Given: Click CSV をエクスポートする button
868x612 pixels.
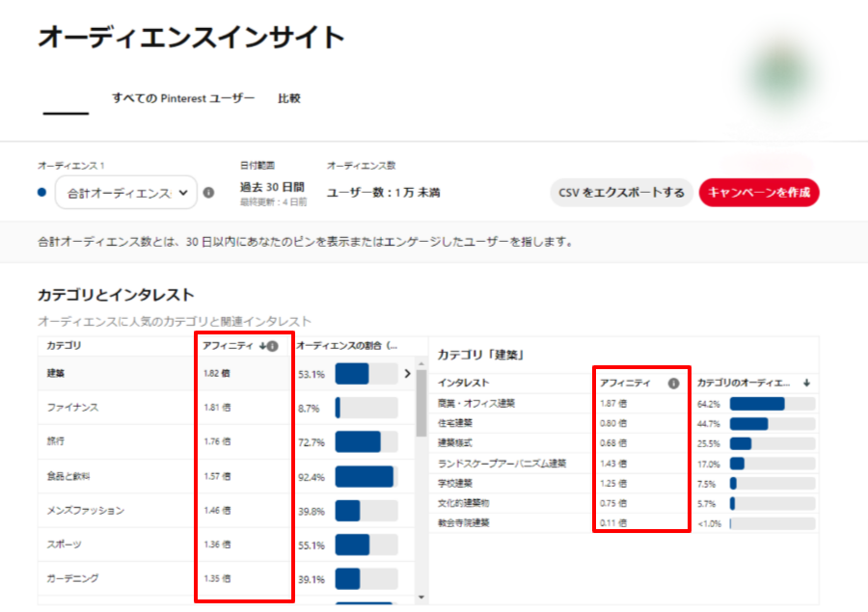Looking at the screenshot, I should coord(621,193).
